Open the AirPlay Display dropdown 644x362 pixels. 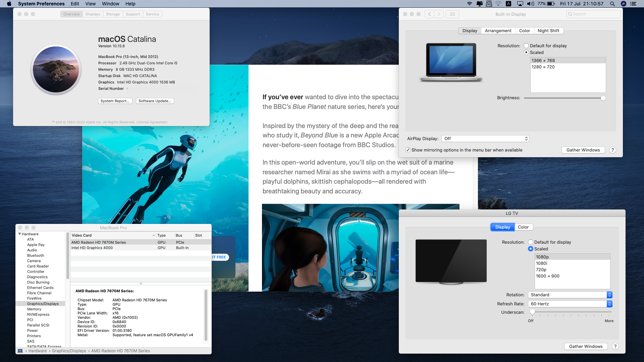(485, 138)
